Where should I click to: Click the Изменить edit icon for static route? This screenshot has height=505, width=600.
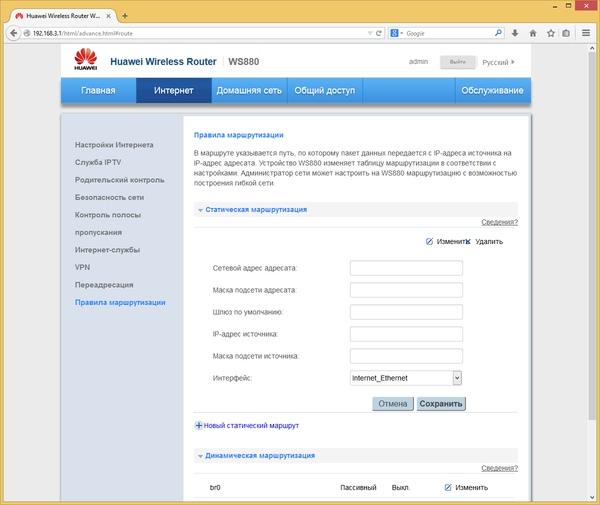pyautogui.click(x=429, y=241)
